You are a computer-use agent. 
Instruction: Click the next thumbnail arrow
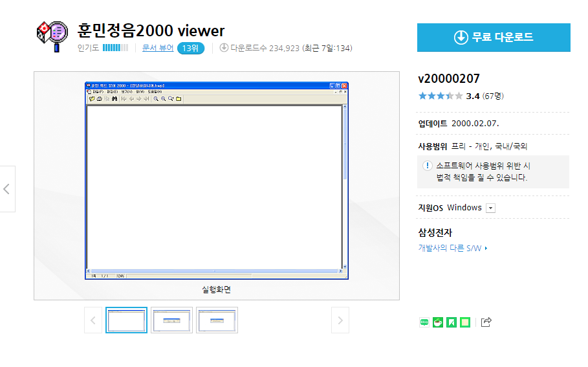pyautogui.click(x=340, y=320)
